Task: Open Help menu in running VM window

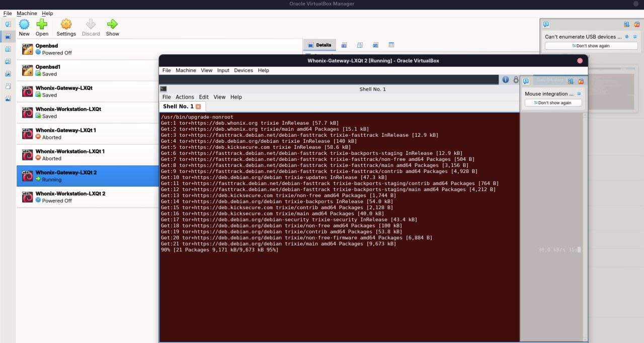Action: pos(264,70)
